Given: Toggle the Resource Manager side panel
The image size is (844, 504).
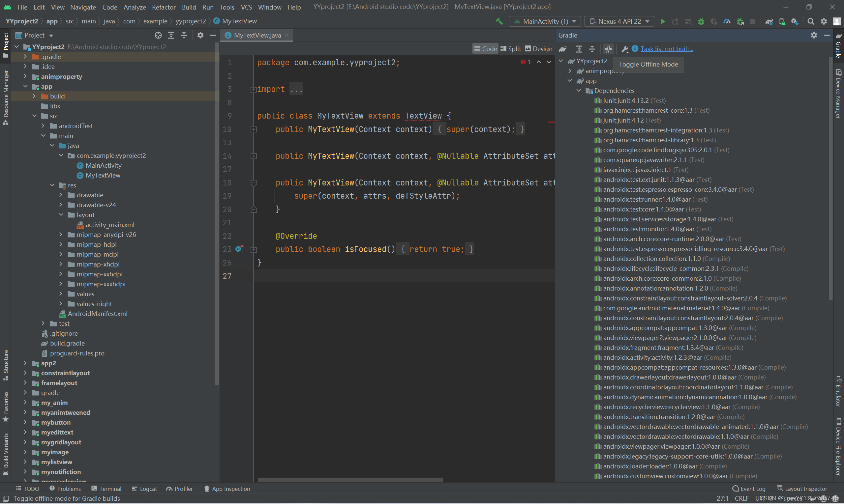Looking at the screenshot, I should tap(6, 98).
